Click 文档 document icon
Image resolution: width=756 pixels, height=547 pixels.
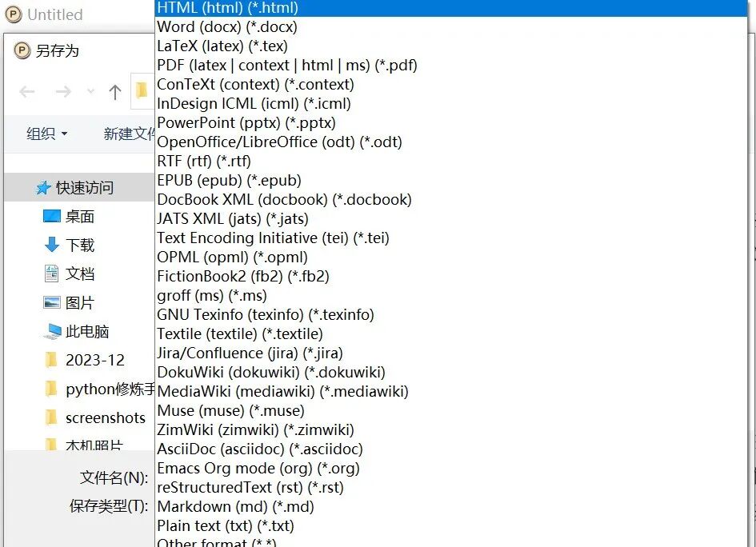click(x=51, y=273)
